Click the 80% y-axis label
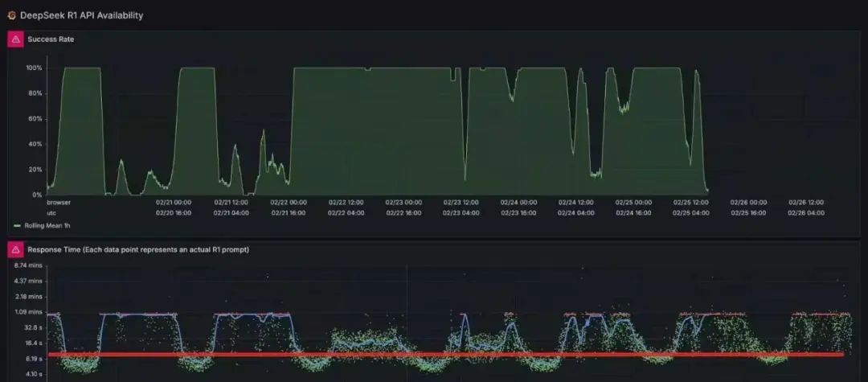This screenshot has width=868, height=382. (35, 93)
